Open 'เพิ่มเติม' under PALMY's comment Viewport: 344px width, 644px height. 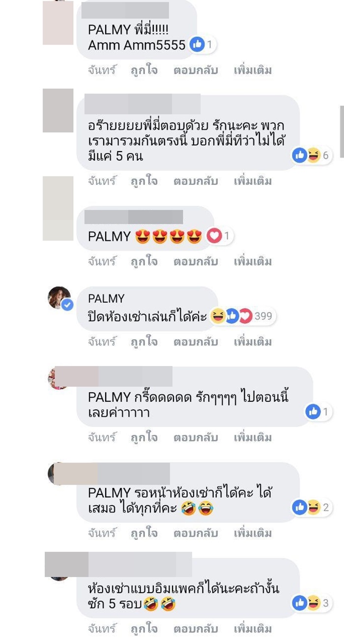(x=253, y=342)
